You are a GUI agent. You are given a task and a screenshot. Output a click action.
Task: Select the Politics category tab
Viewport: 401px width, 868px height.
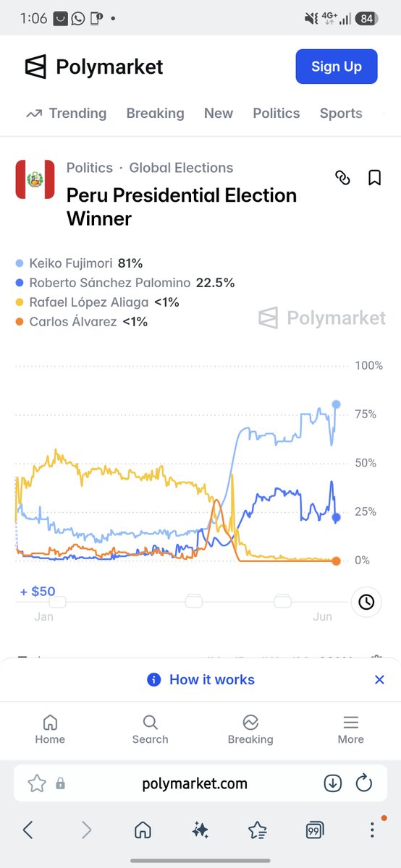pyautogui.click(x=276, y=113)
